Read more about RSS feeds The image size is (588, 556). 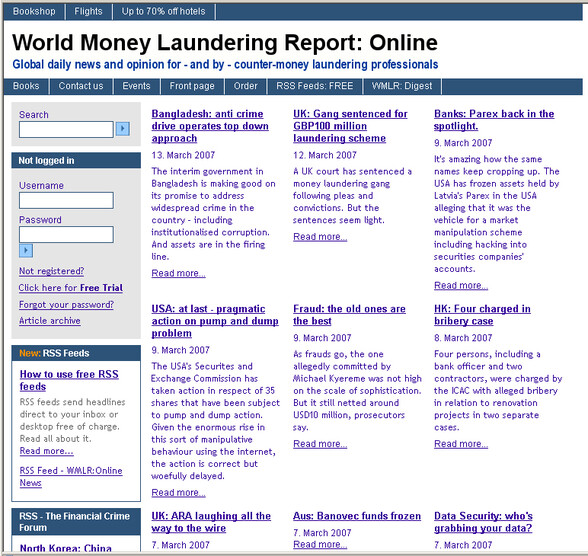point(46,451)
